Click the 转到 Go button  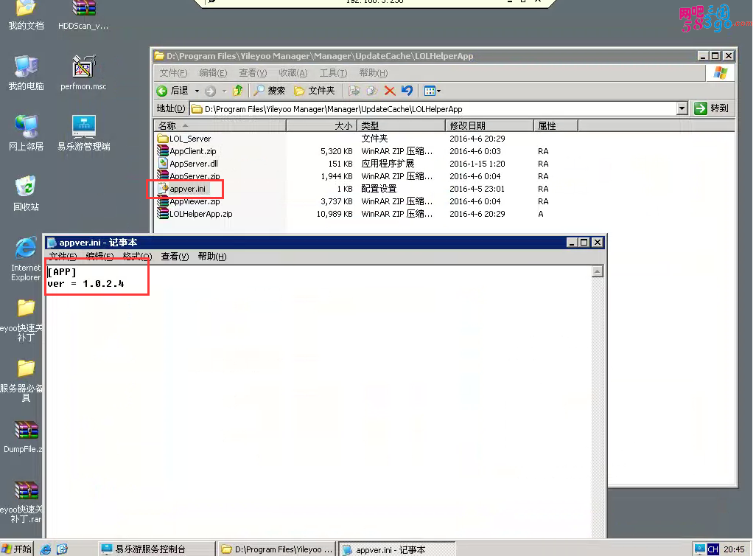712,108
